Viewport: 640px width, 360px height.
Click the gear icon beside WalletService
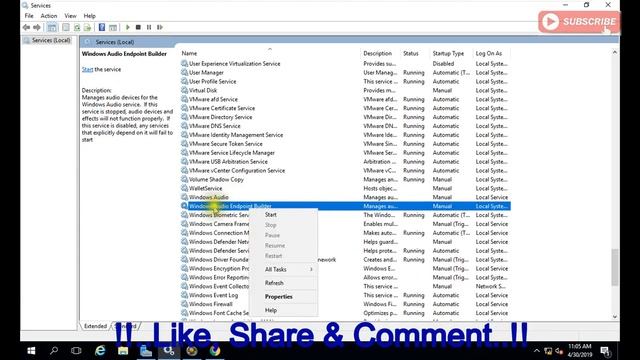point(184,188)
